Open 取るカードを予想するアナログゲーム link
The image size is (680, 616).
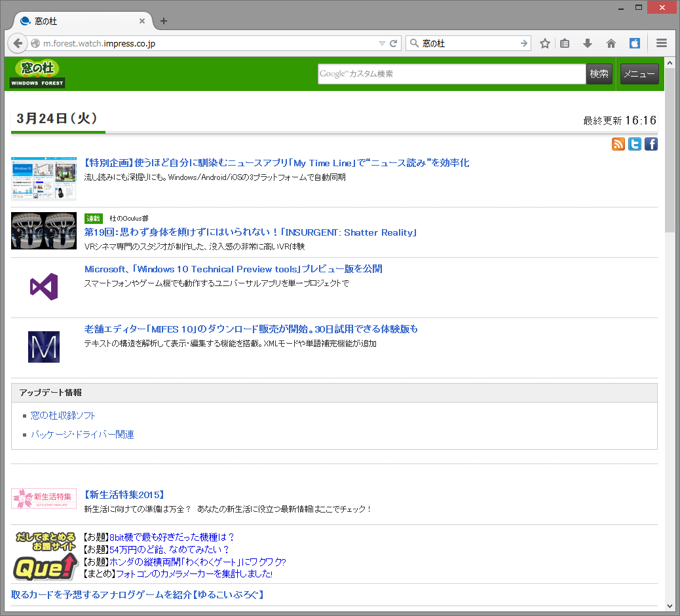pyautogui.click(x=138, y=595)
